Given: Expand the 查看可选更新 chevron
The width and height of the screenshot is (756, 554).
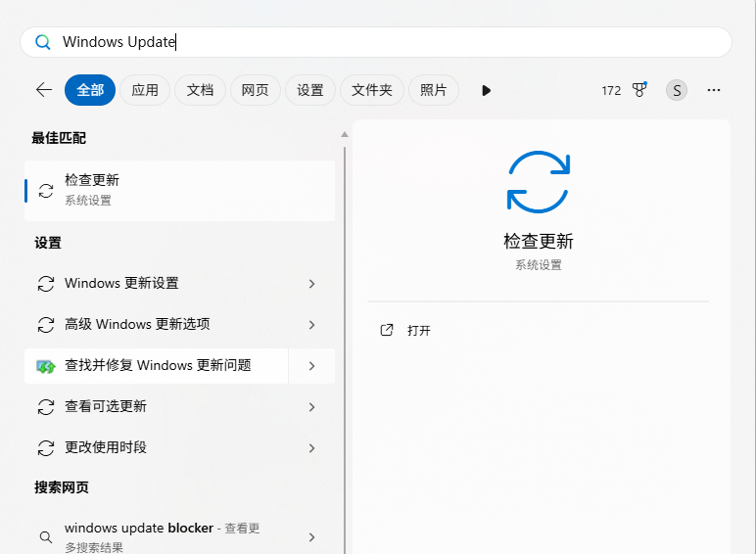Looking at the screenshot, I should [312, 407].
